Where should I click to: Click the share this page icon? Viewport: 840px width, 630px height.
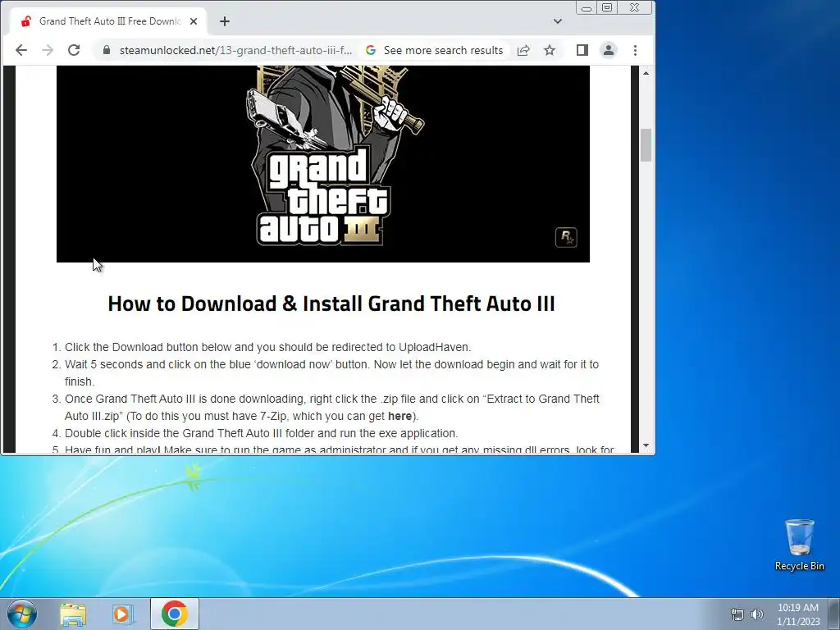pyautogui.click(x=523, y=50)
